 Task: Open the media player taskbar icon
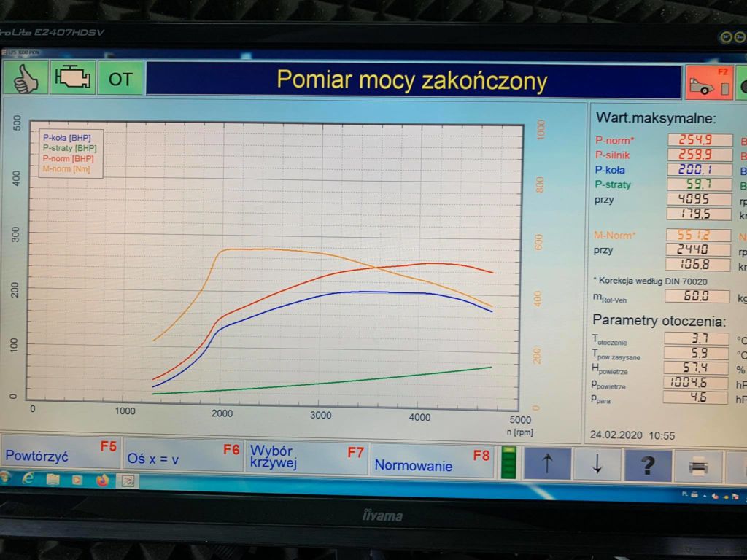click(77, 480)
